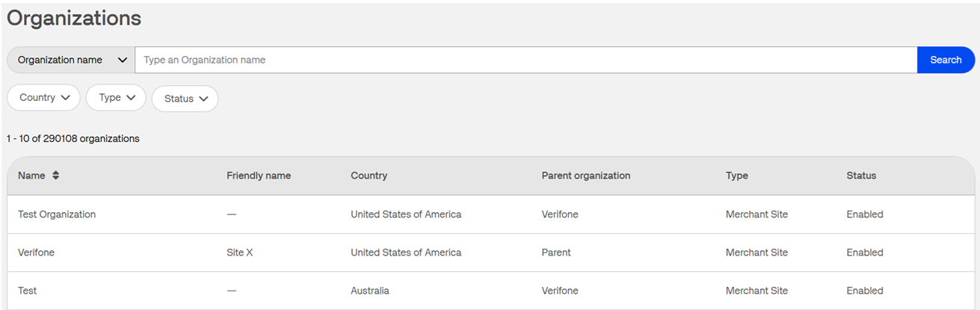
Task: Expand the Type filter
Action: [x=116, y=98]
